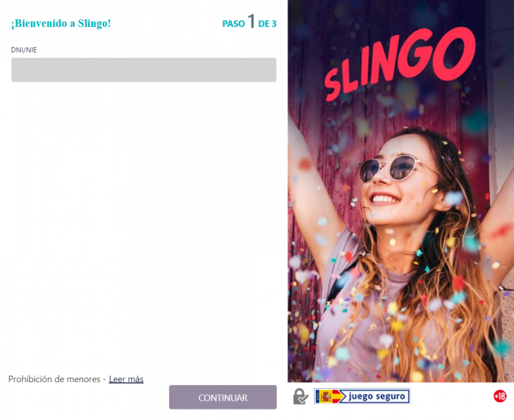
Task: Click the secure padlock icon
Action: pos(301,396)
